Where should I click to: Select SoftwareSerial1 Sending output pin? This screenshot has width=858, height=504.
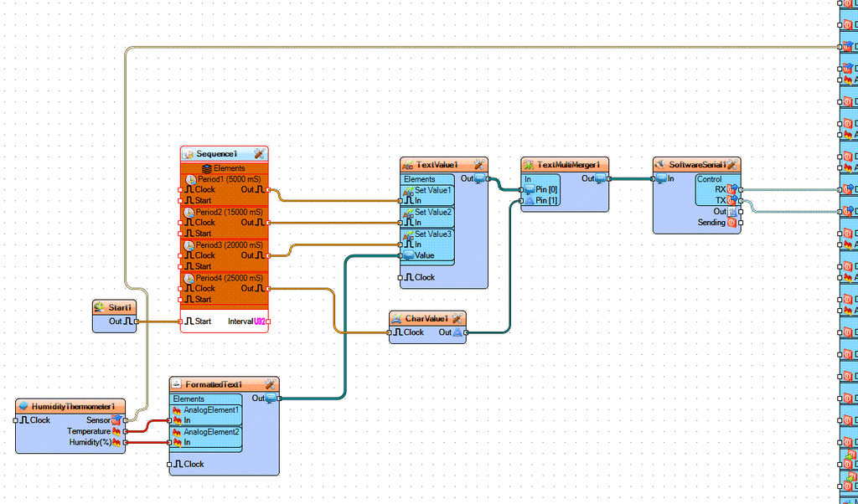741,223
